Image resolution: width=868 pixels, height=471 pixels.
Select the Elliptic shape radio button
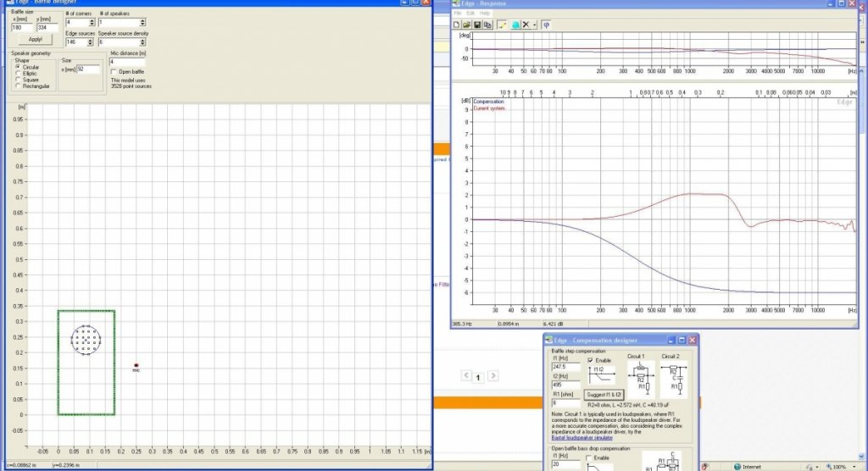coord(19,73)
